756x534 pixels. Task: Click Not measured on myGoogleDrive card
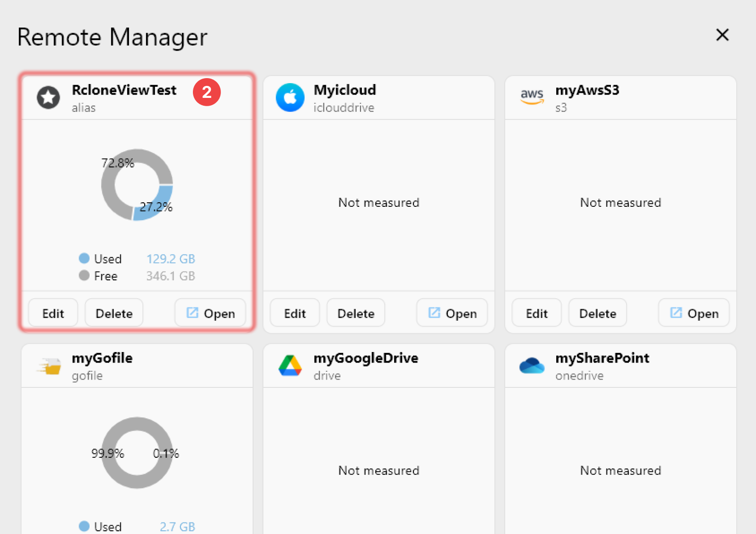[378, 470]
